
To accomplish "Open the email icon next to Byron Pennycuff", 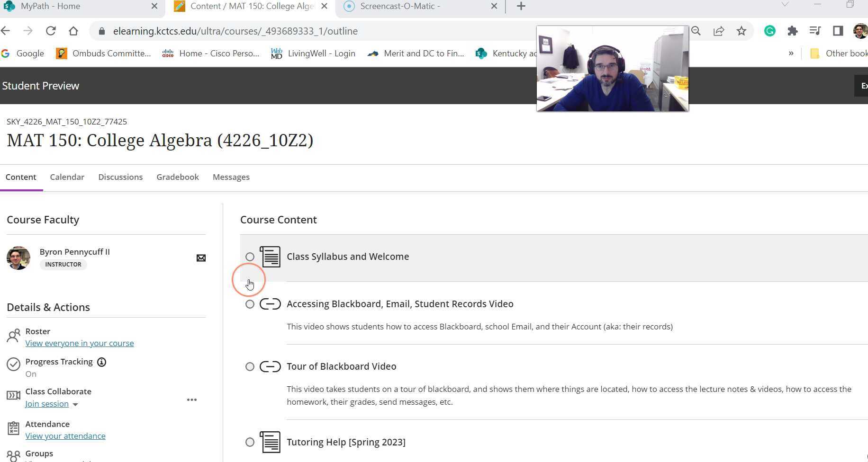I will point(201,258).
